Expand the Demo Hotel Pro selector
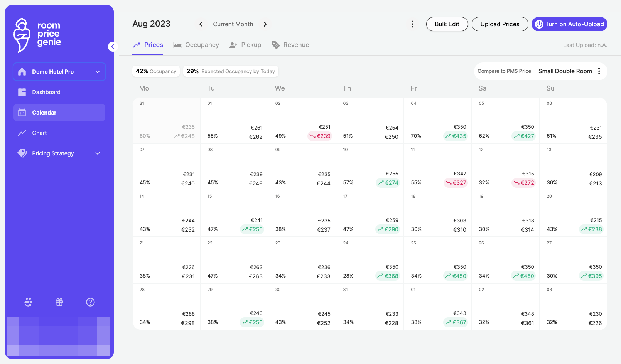 pos(59,72)
